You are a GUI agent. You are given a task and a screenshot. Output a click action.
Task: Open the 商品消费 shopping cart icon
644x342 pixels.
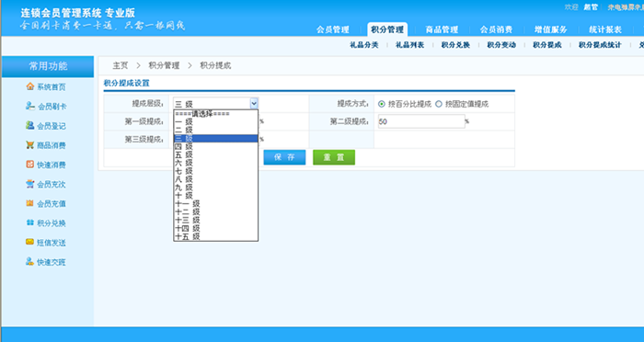(30, 145)
